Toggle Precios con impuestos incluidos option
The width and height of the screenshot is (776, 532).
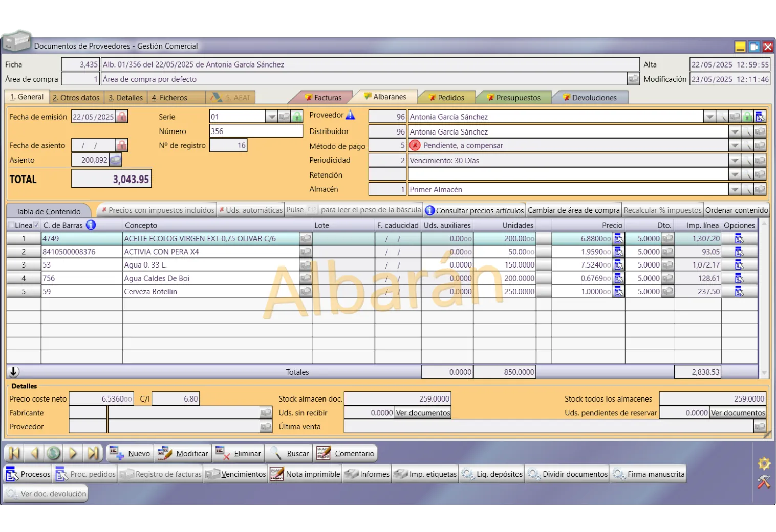click(158, 210)
